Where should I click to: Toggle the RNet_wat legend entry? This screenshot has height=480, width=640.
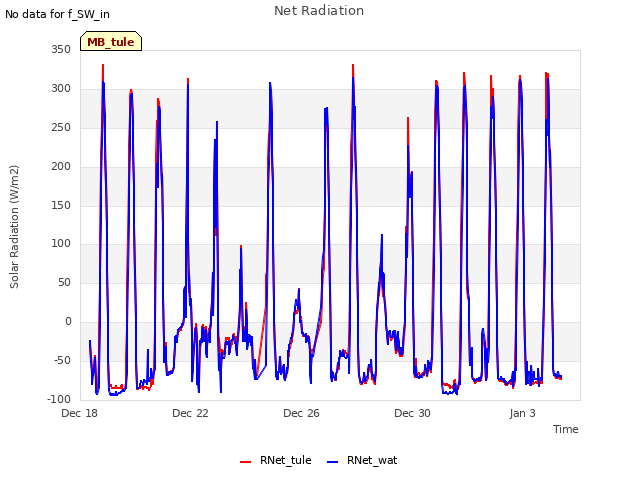(x=362, y=460)
